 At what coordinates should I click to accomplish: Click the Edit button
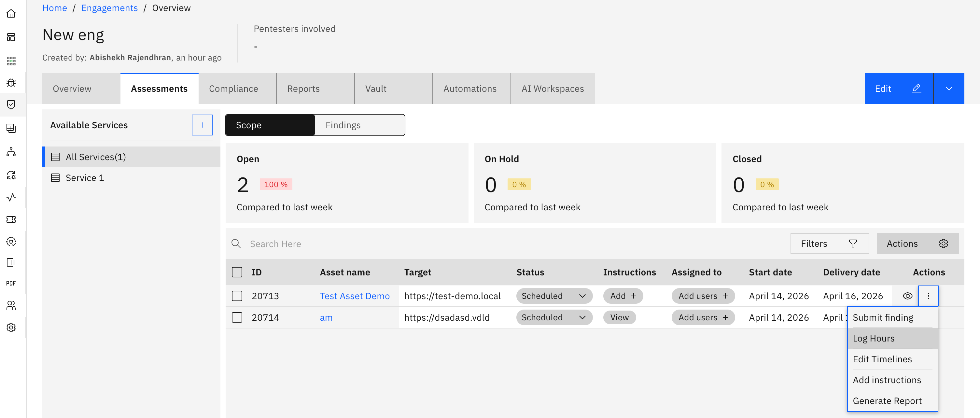[x=899, y=89]
